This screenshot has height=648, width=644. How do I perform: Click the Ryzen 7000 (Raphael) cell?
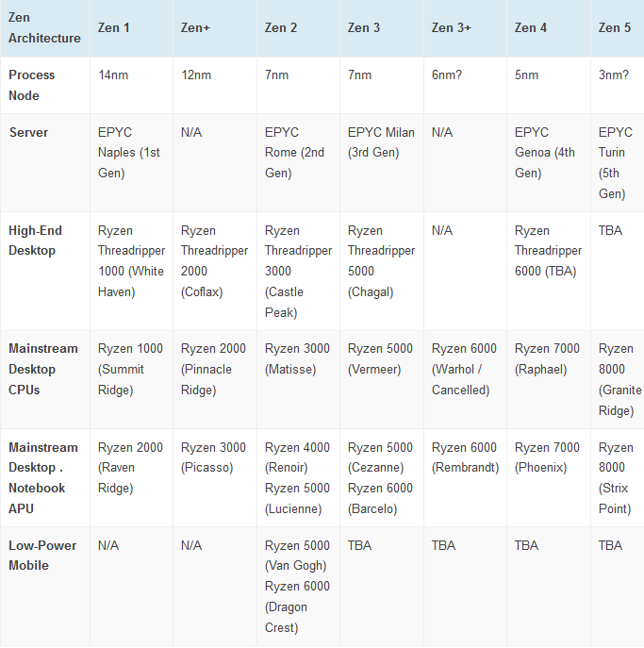547,358
